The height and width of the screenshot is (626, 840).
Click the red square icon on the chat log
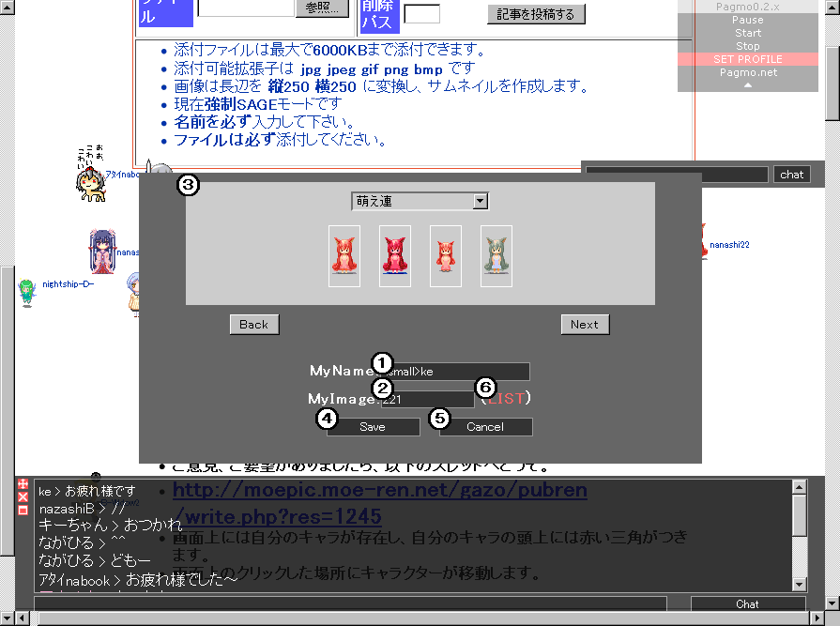pyautogui.click(x=23, y=511)
